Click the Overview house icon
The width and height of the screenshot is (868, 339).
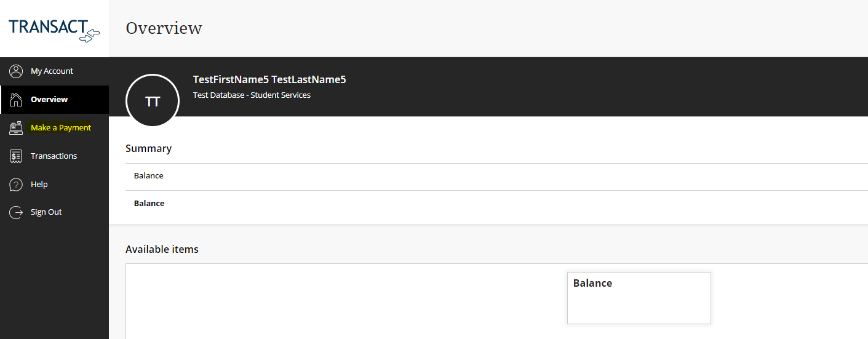pos(16,100)
